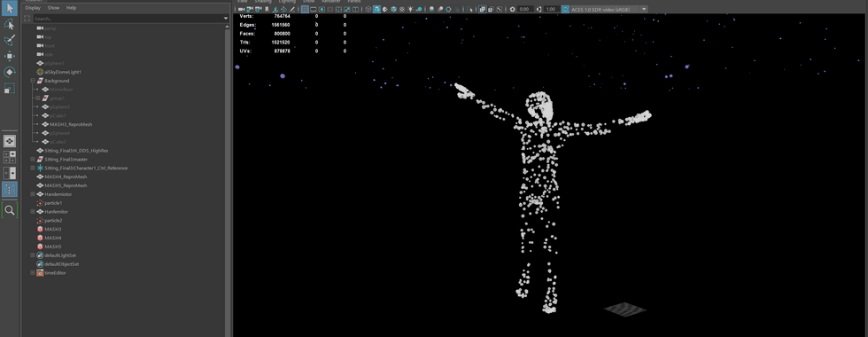Viewport: 868px width, 337px height.
Task: Select defaultObjectSet in the Outliner
Action: point(61,264)
